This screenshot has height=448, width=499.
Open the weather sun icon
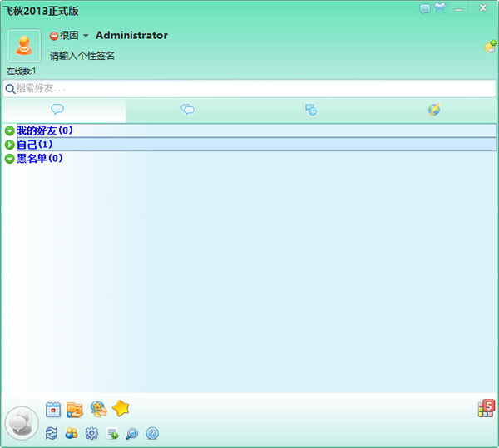click(x=490, y=47)
